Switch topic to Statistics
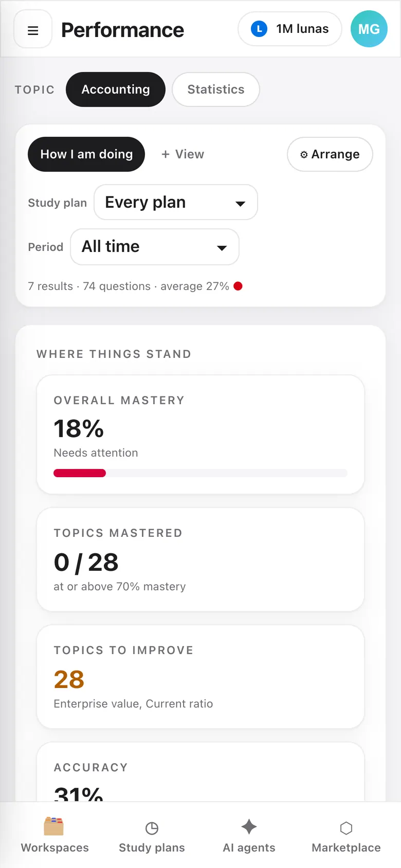The image size is (401, 868). coord(216,89)
